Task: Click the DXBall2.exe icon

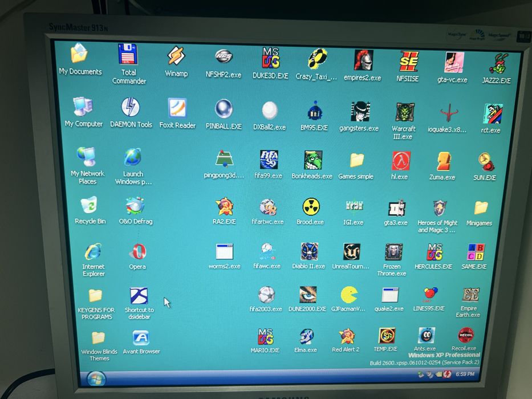Action: coord(270,110)
